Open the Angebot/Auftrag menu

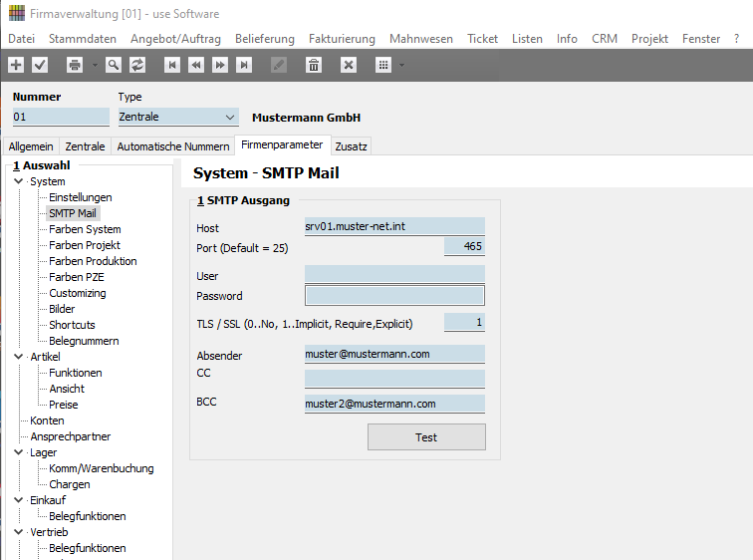tap(175, 39)
